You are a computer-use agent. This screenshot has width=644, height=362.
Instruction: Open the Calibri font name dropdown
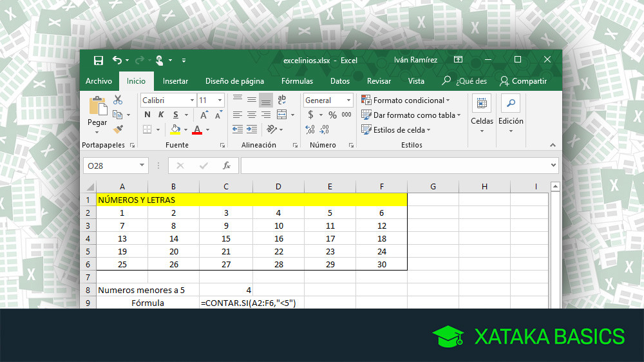click(192, 100)
